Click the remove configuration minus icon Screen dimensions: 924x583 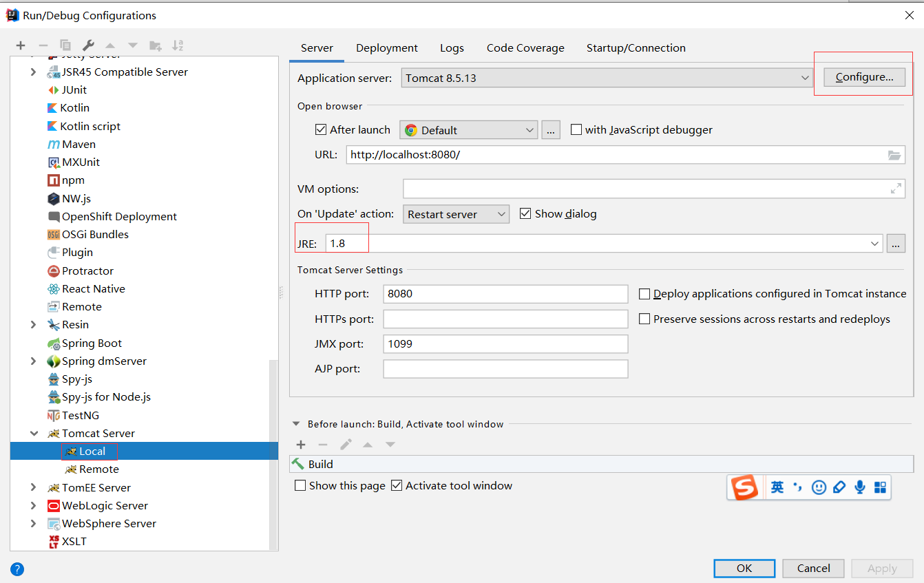click(x=43, y=45)
